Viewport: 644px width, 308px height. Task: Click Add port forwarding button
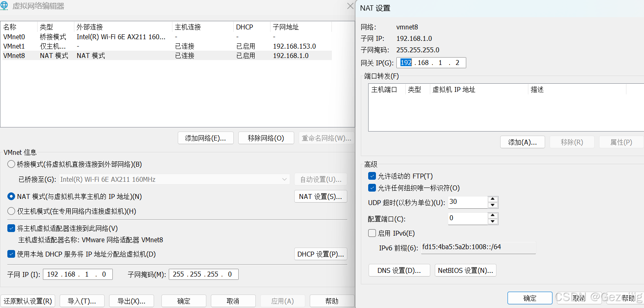523,142
